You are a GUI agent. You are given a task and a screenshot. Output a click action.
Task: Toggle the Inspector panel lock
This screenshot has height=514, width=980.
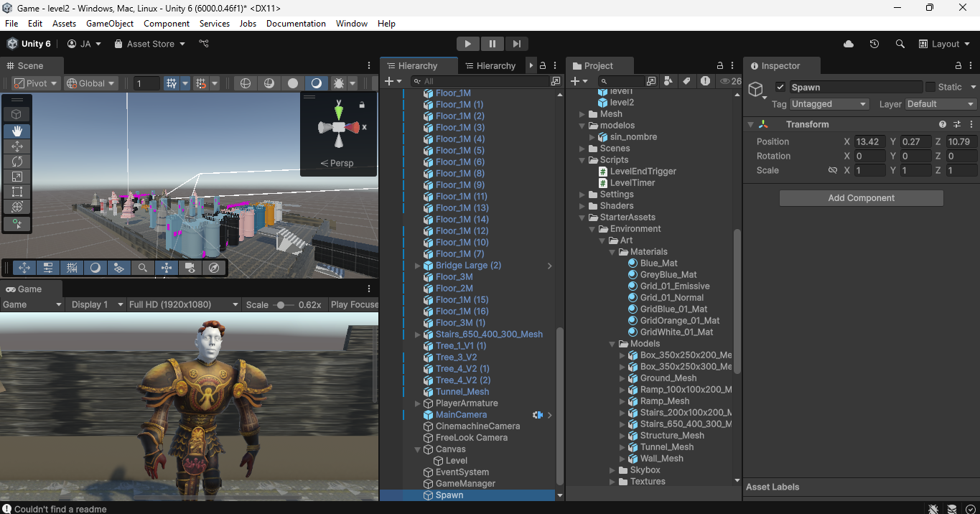click(958, 65)
